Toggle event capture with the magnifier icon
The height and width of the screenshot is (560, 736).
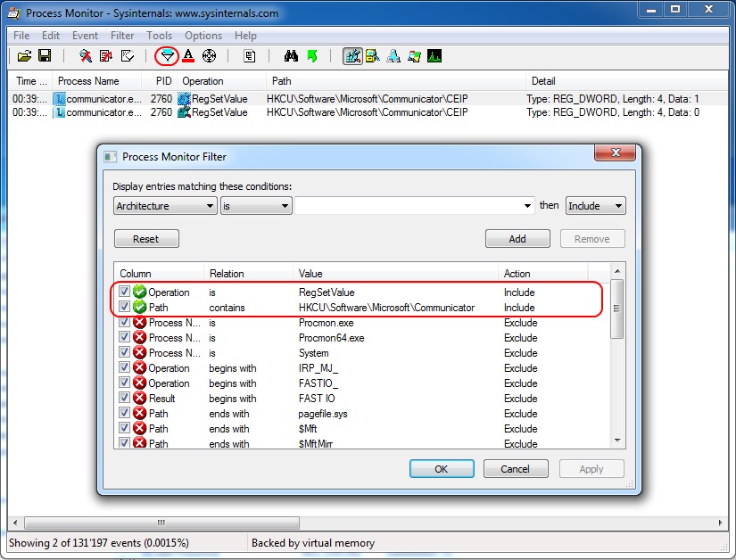(x=86, y=56)
